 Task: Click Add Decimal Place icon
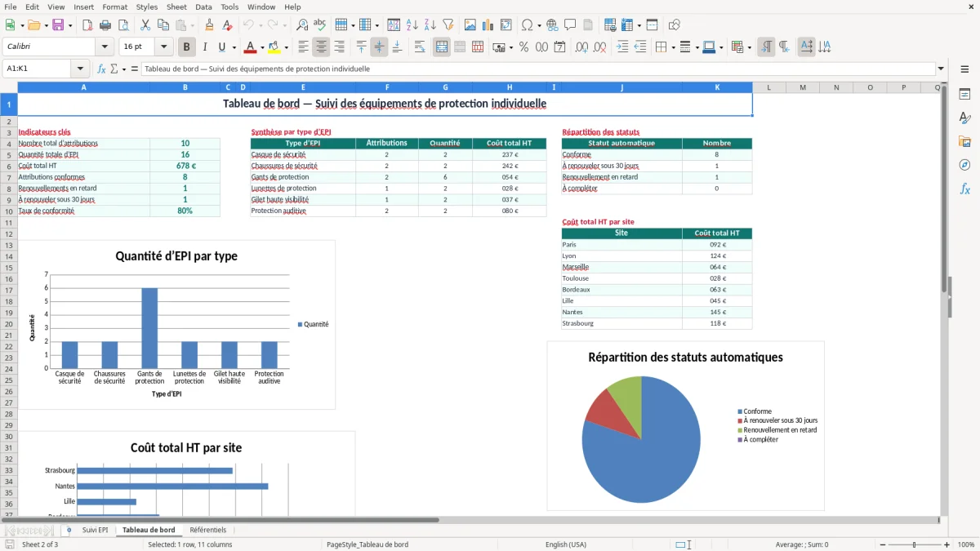(581, 47)
